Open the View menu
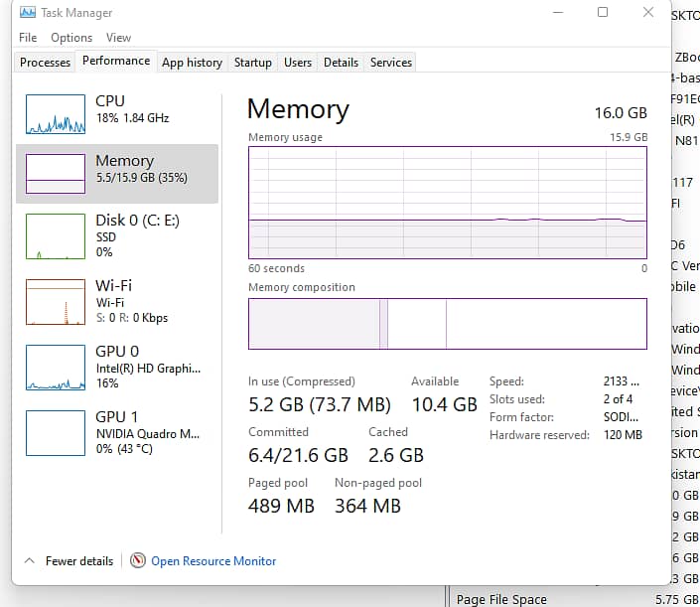 tap(118, 38)
